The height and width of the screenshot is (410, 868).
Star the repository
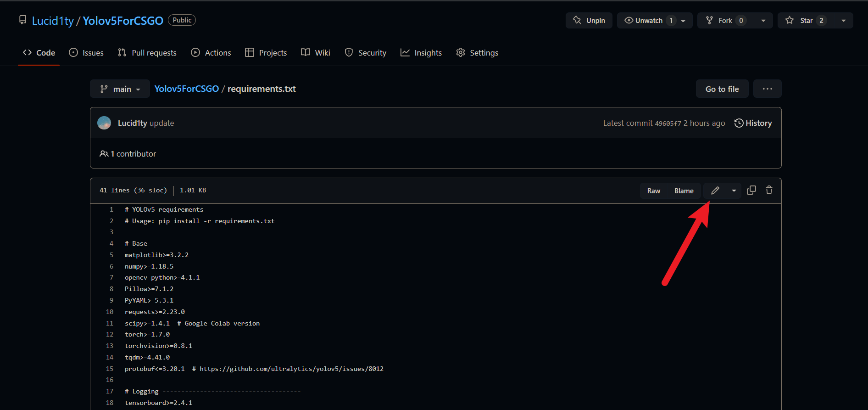(806, 20)
